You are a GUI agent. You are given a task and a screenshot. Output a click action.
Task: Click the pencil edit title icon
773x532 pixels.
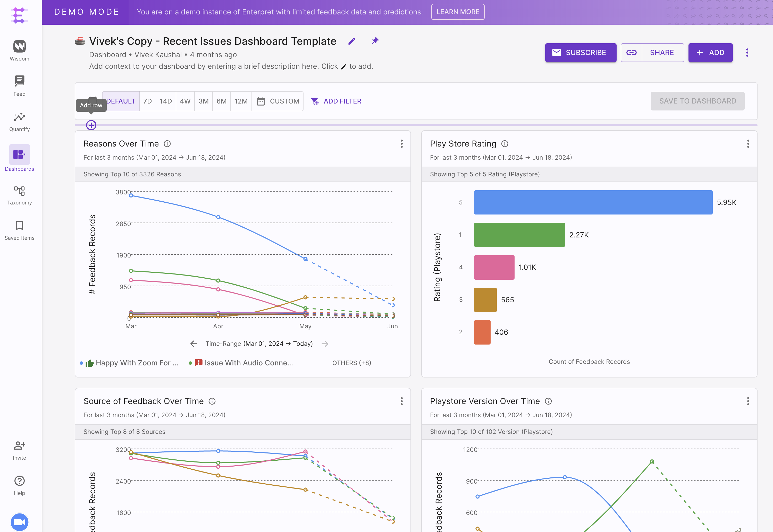(x=352, y=41)
